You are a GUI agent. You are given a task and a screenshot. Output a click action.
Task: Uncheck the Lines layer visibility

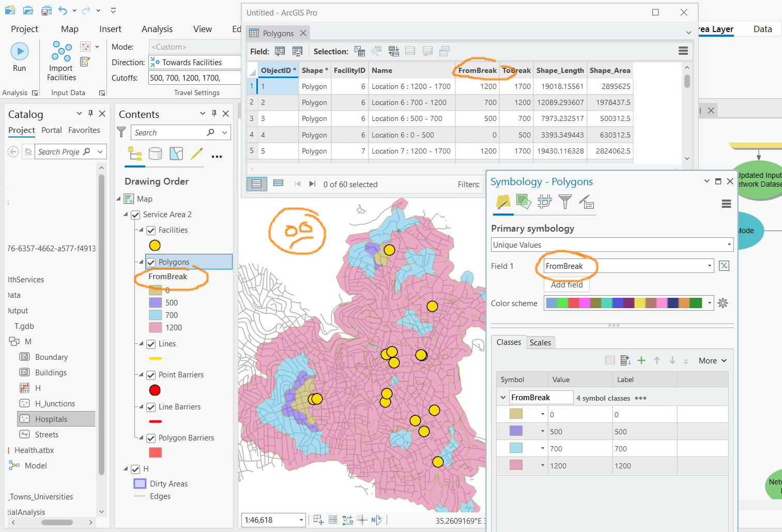coord(150,344)
